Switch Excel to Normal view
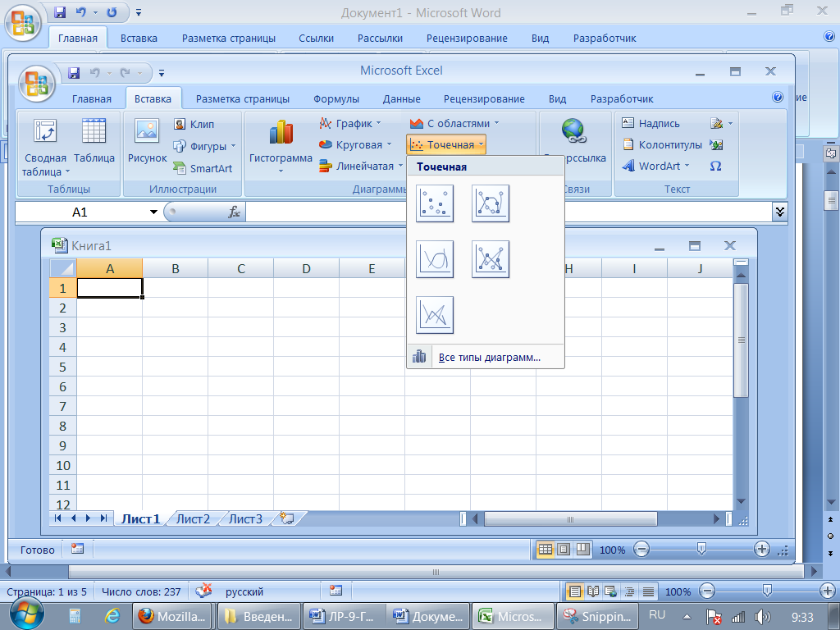Image resolution: width=840 pixels, height=630 pixels. tap(546, 549)
